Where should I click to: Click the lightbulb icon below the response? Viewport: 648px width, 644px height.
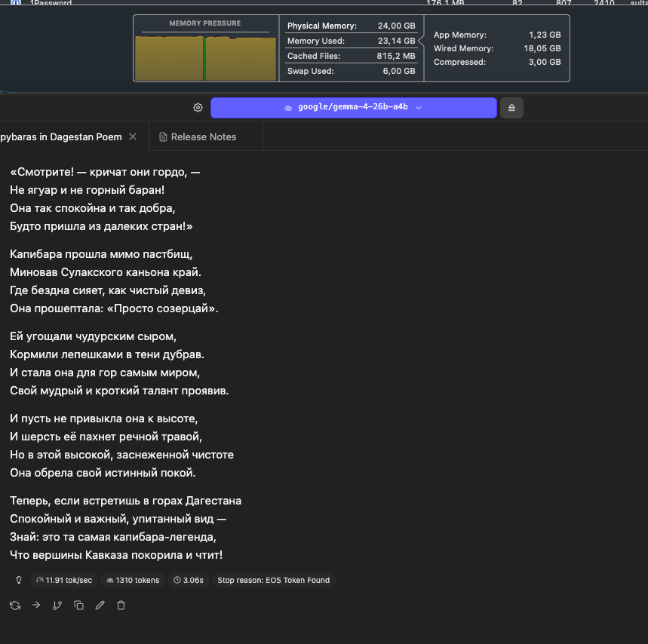pyautogui.click(x=19, y=580)
